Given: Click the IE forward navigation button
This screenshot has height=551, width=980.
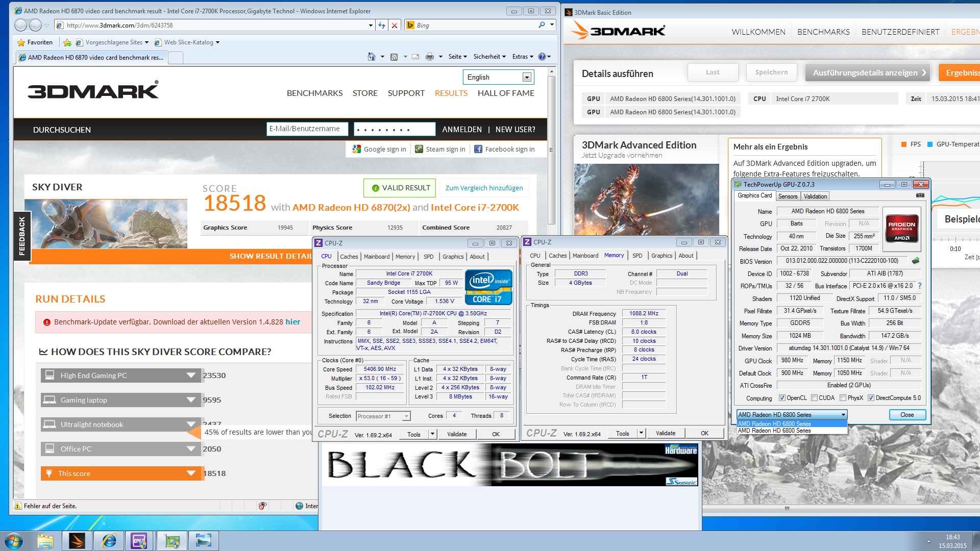Looking at the screenshot, I should (35, 25).
